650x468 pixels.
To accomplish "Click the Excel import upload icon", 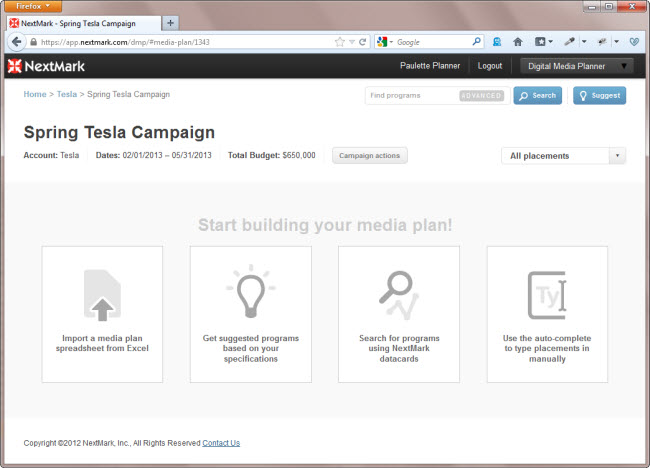I will click(102, 295).
